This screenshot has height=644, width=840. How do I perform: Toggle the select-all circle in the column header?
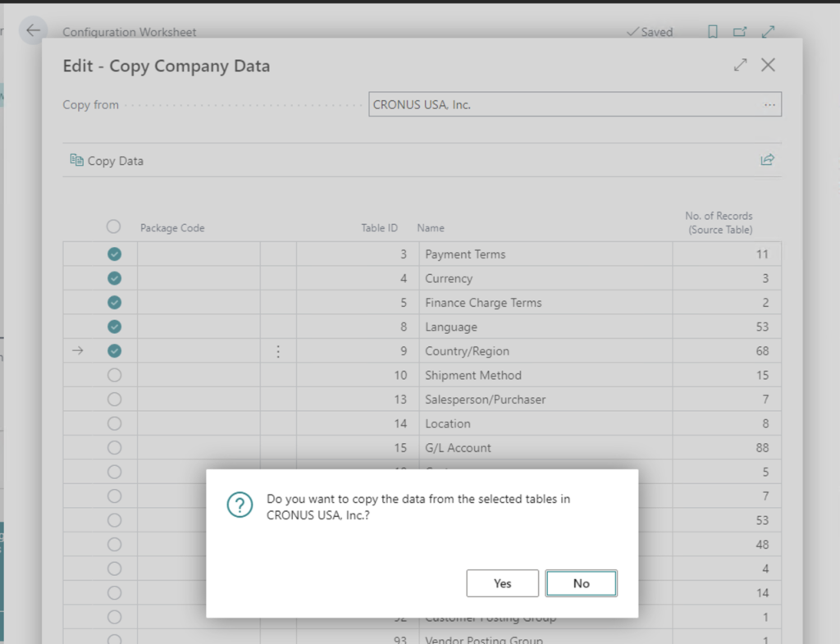pos(113,226)
